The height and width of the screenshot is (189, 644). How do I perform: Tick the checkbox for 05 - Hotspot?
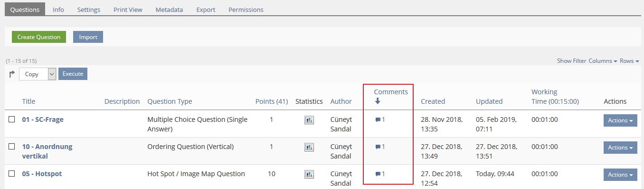pyautogui.click(x=12, y=173)
